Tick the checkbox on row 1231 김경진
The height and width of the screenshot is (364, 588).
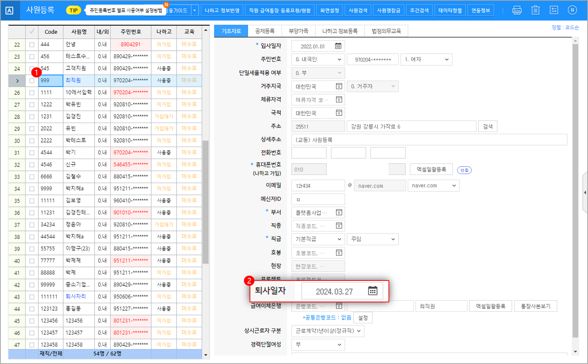32,117
